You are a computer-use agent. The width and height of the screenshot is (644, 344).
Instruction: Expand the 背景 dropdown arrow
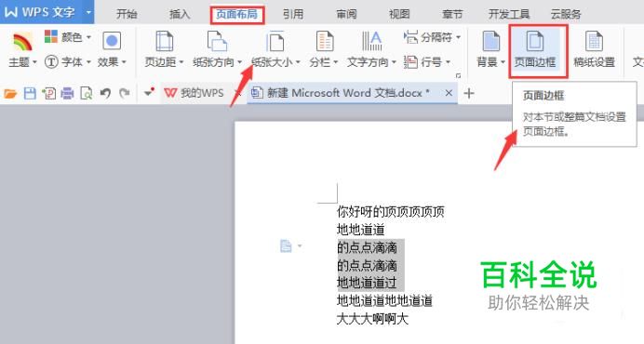pyautogui.click(x=503, y=62)
